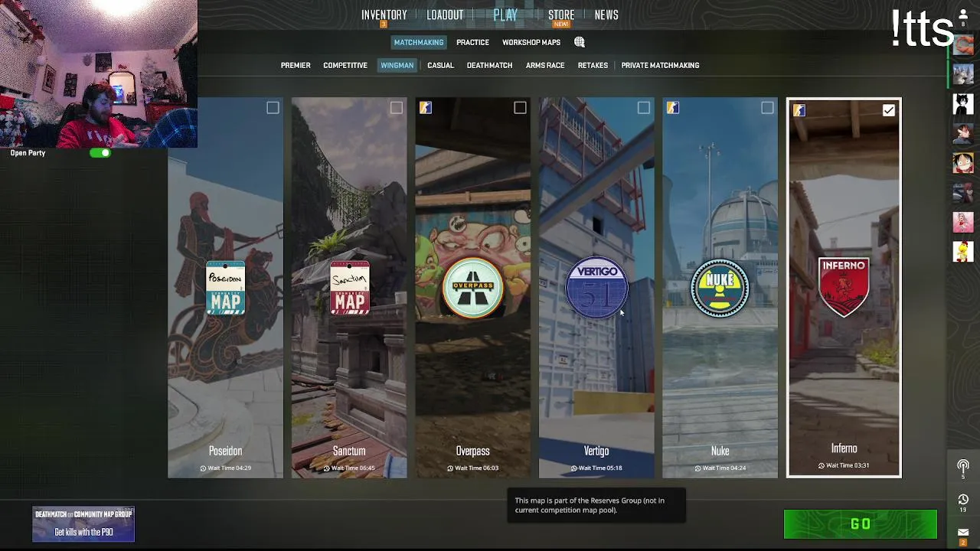Open the globe icon next to Workshop Maps
Screen dimensions: 980x551
[580, 42]
